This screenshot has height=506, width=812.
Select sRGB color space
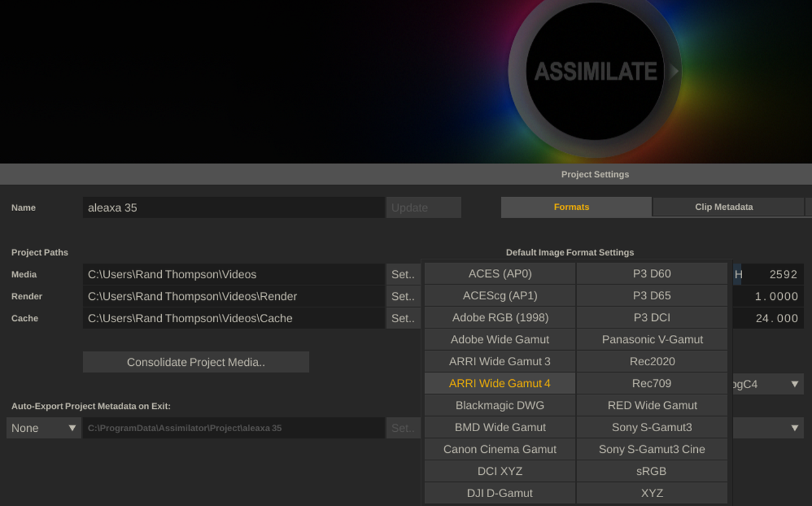click(652, 471)
